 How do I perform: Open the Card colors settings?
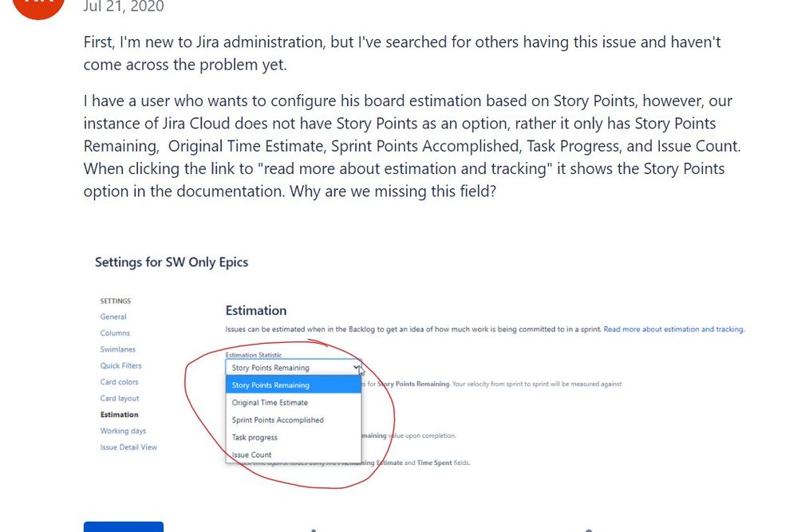pyautogui.click(x=120, y=381)
